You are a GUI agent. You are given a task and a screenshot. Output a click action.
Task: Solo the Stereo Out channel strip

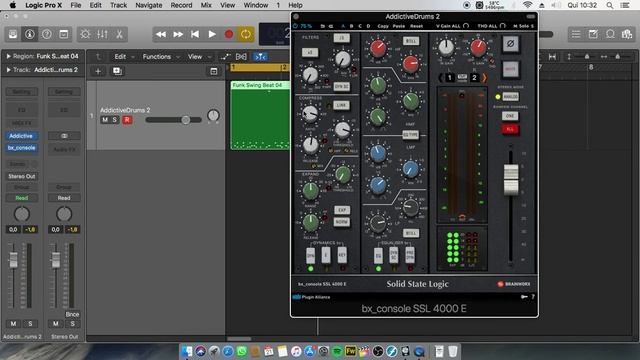tap(73, 324)
